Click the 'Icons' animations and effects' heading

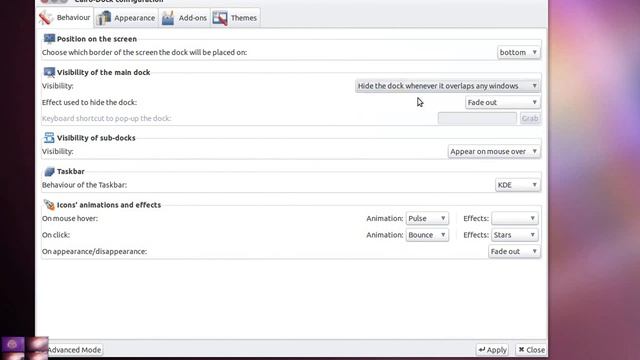(109, 205)
